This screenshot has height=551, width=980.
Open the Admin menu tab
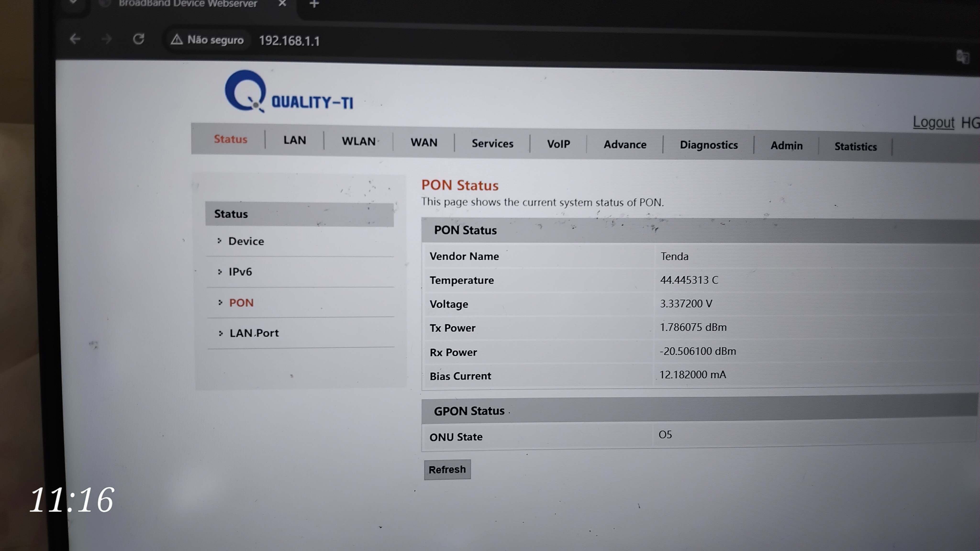point(786,146)
